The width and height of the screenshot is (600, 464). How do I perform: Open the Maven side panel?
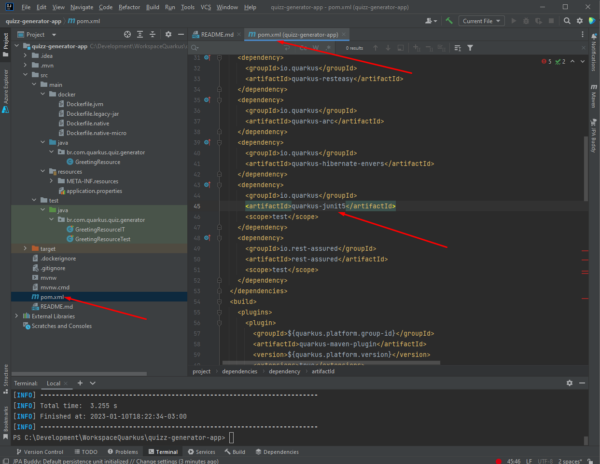(594, 96)
